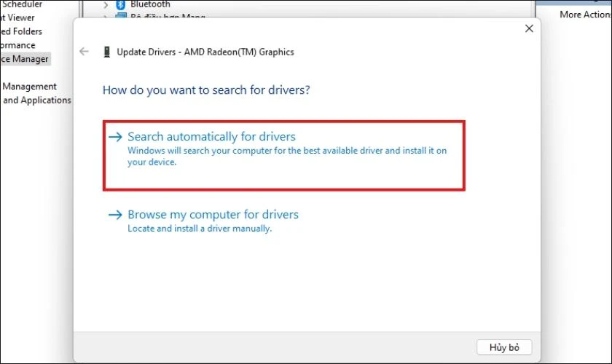Select Services and Applications tree item

[x=36, y=100]
